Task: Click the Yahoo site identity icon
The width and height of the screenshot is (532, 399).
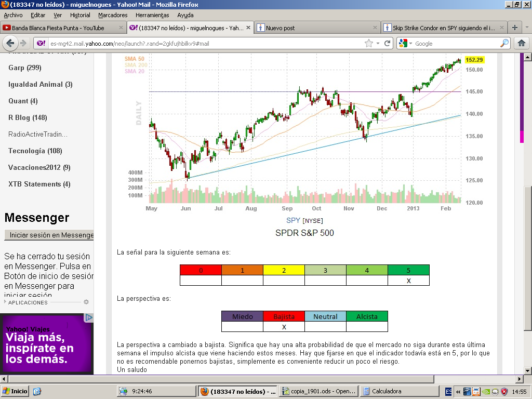Action: 41,43
